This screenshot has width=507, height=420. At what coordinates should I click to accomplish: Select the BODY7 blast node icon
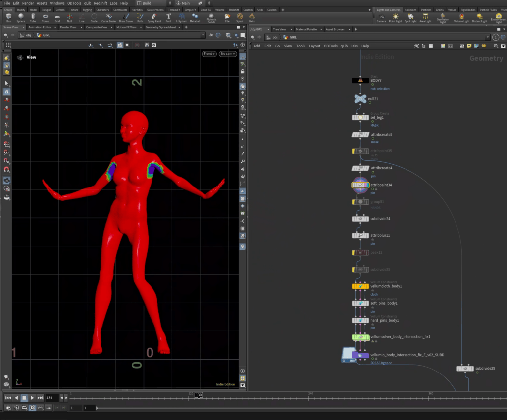(x=360, y=81)
